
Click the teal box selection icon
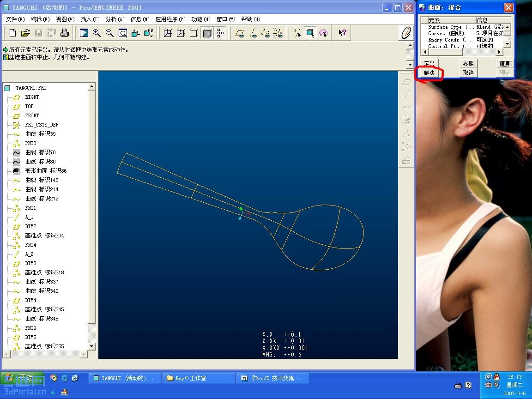pos(310,33)
